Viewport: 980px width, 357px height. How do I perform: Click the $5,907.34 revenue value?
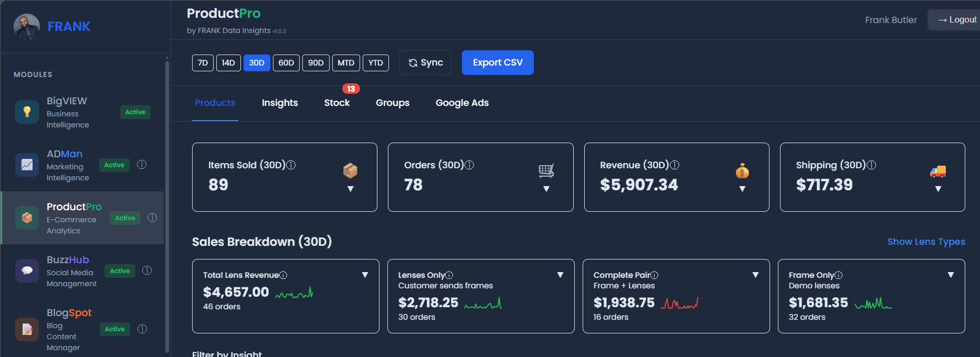point(639,185)
